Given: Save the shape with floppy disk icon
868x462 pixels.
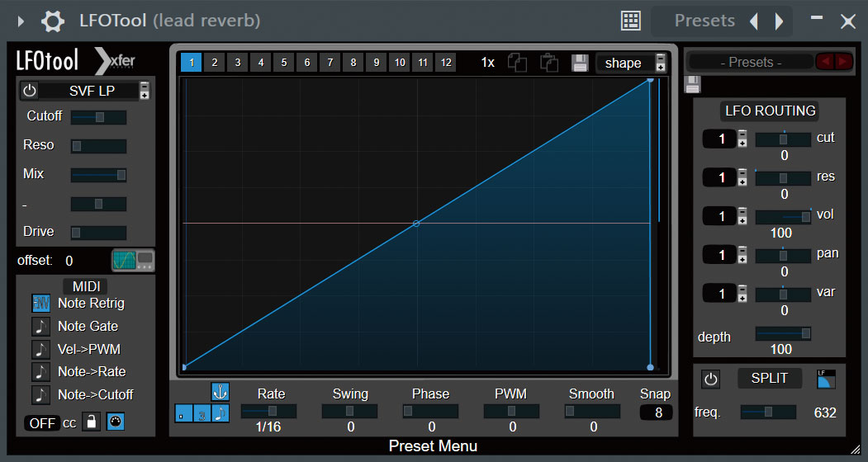Looking at the screenshot, I should tap(580, 63).
